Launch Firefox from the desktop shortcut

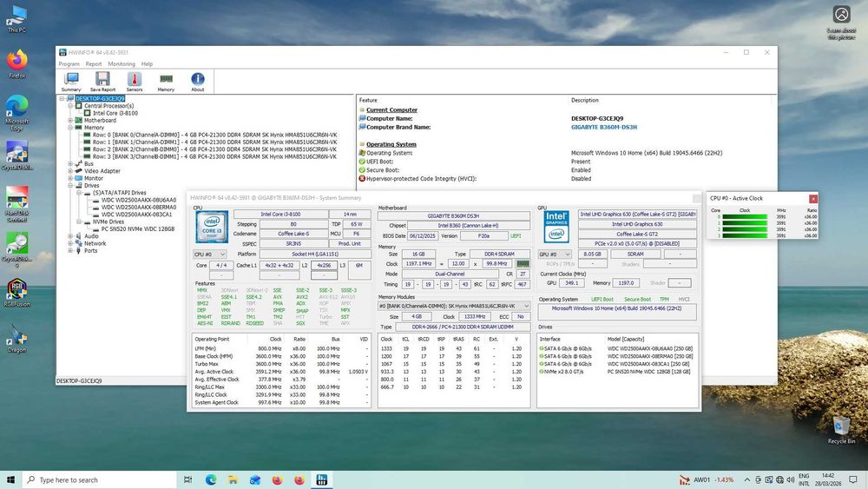tap(16, 64)
